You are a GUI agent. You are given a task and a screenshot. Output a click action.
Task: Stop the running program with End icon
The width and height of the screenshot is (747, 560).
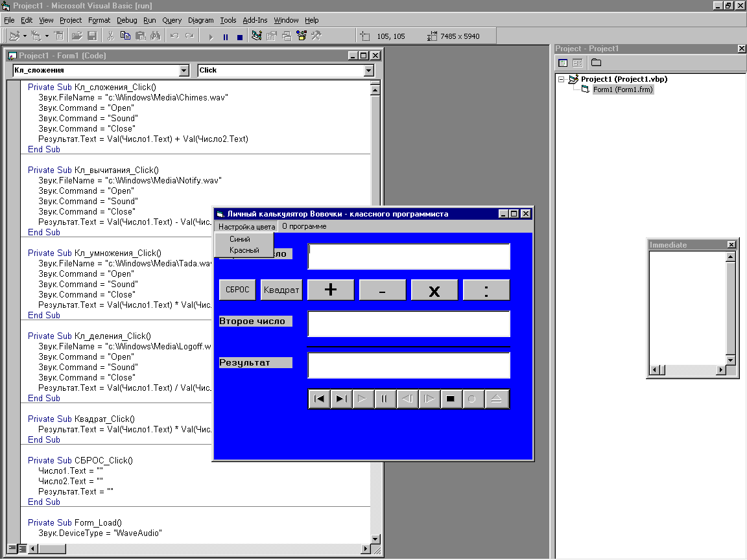[x=239, y=37]
